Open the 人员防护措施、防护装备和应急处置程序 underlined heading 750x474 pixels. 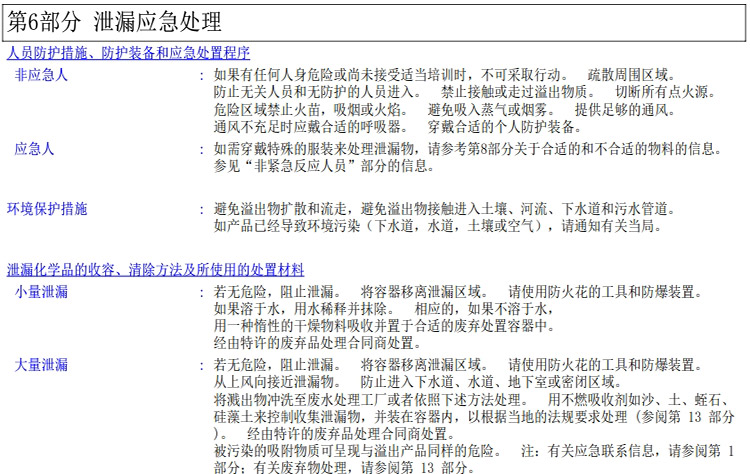(x=128, y=53)
